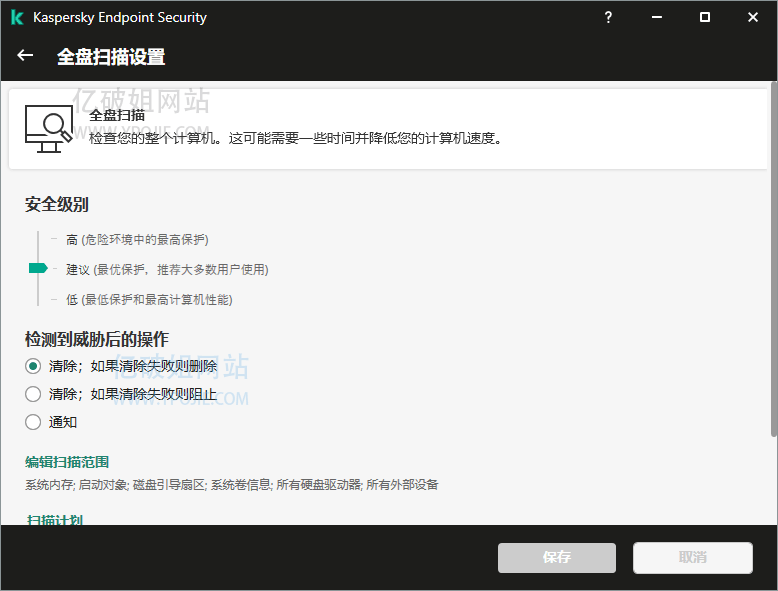Viewport: 778px width, 591px height.
Task: Set security level to 低
Action: pos(72,300)
